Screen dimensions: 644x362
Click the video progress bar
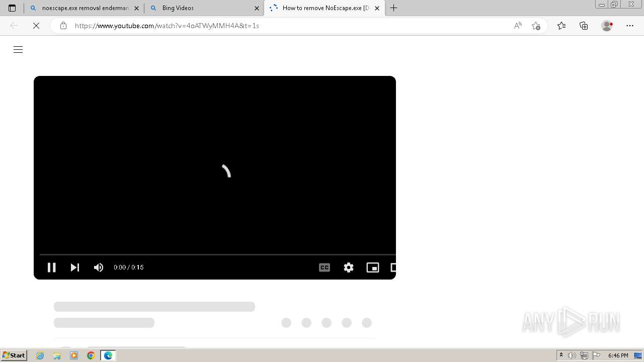pos(217,254)
